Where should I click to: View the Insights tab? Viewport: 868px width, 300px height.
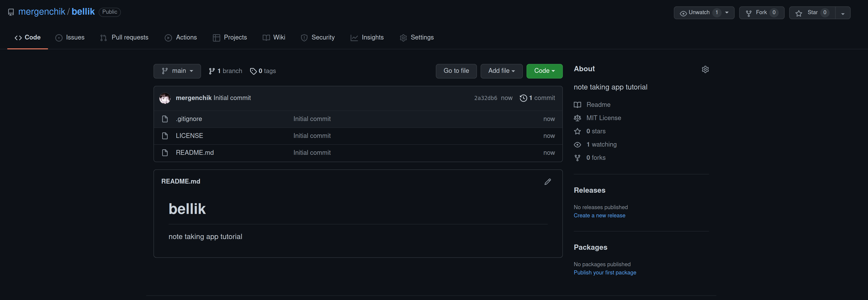click(x=367, y=37)
